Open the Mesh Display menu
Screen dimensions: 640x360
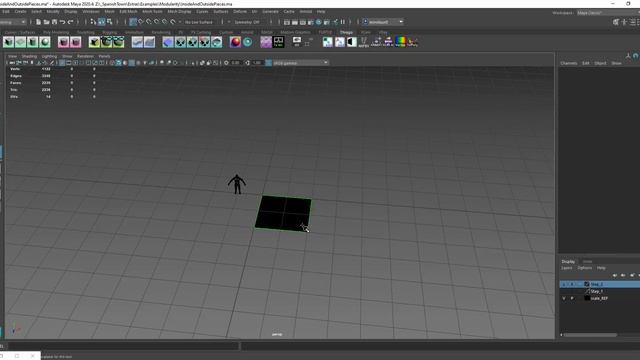tap(179, 12)
